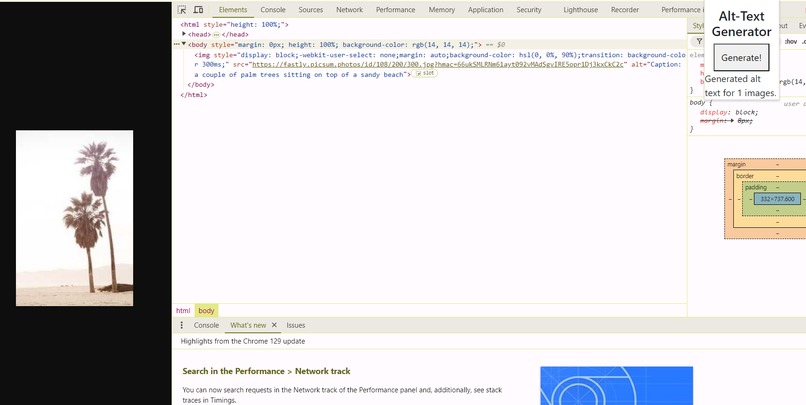This screenshot has width=806, height=405.
Task: Click the Alt-Text Generator popup title
Action: [741, 24]
